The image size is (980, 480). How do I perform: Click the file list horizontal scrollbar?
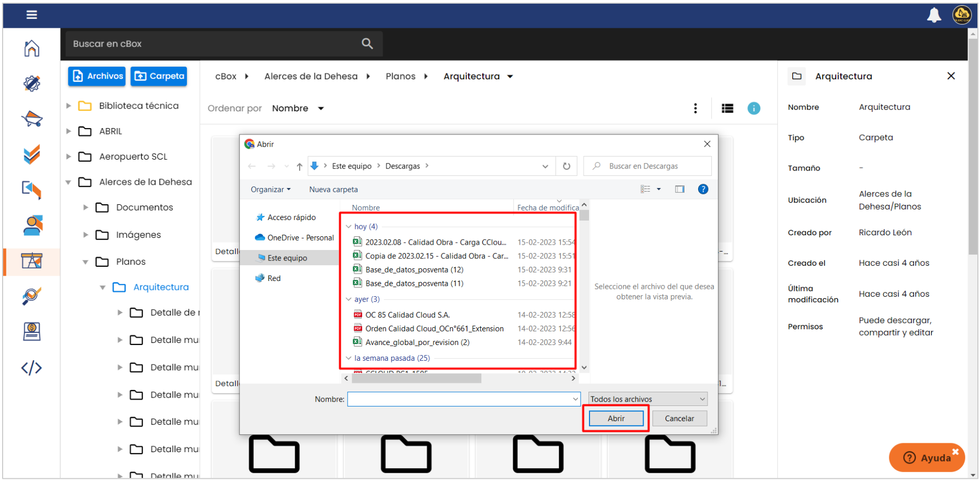pos(417,378)
